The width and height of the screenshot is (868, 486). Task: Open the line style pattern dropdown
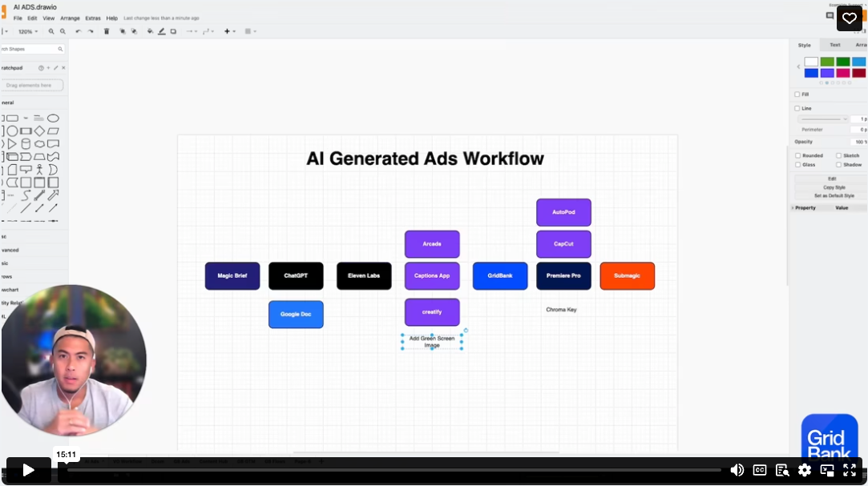pyautogui.click(x=822, y=118)
